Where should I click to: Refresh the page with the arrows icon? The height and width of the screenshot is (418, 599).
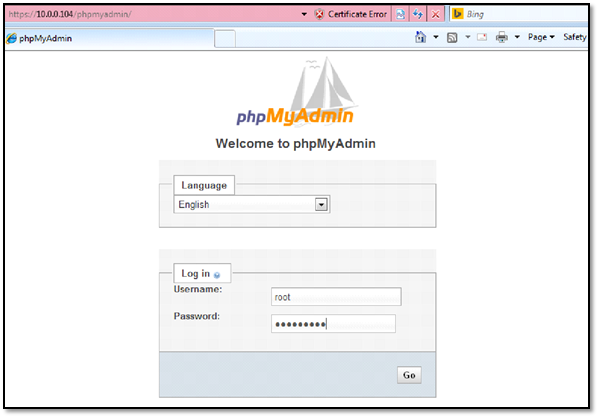point(418,15)
